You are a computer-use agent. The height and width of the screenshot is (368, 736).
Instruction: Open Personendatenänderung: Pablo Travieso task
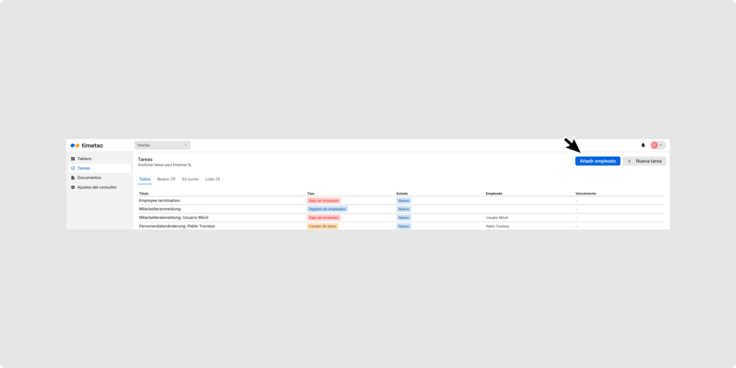tap(401, 226)
